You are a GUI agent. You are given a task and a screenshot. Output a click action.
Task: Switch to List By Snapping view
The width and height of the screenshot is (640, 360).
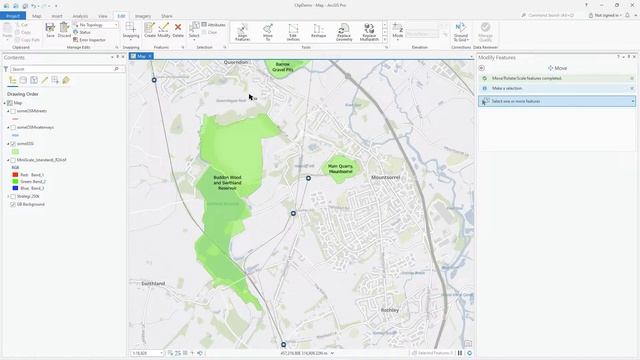55,80
